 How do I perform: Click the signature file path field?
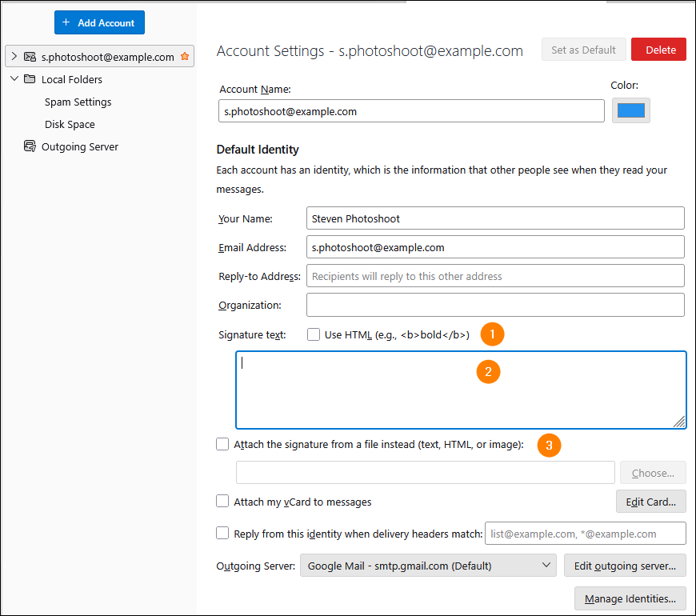[426, 473]
